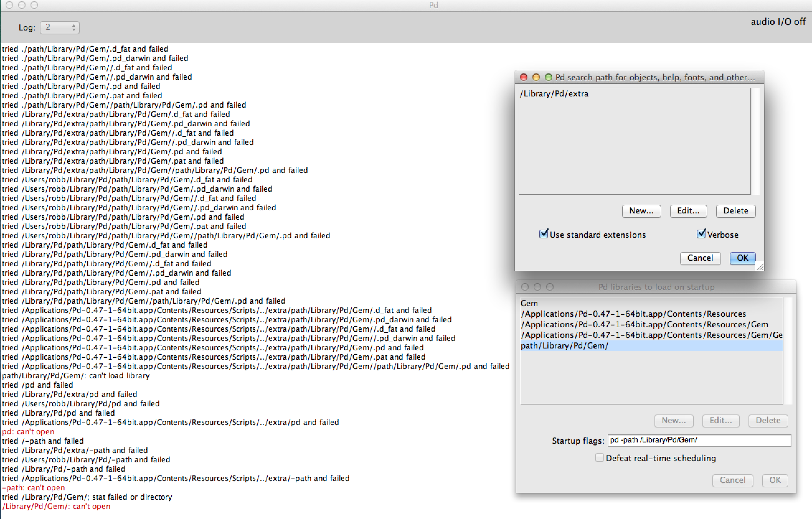Select the /Library/Pd/extra path entry
The height and width of the screenshot is (519, 812).
coord(635,94)
